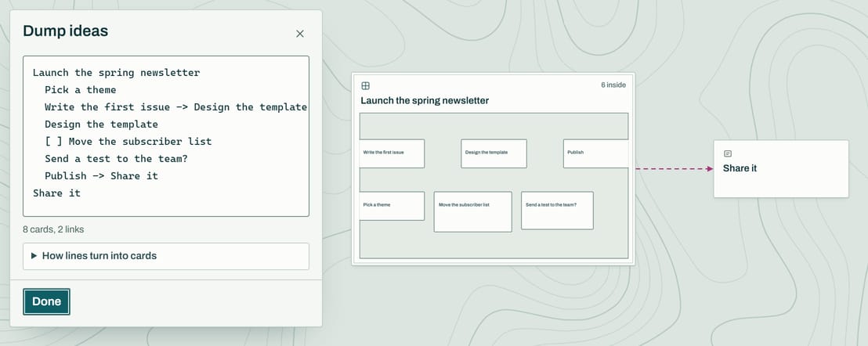Click the '6 inside' count label
Viewport: 868px width, 346px height.
(x=613, y=85)
